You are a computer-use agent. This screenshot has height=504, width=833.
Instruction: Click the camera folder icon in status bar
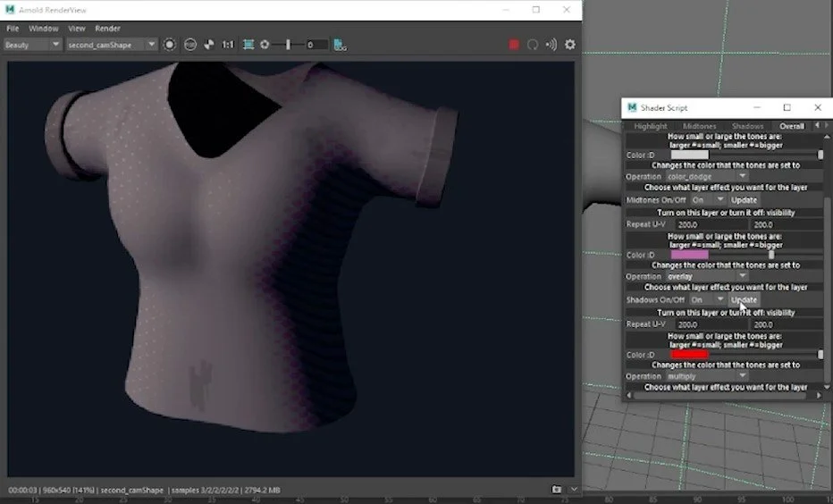click(556, 489)
